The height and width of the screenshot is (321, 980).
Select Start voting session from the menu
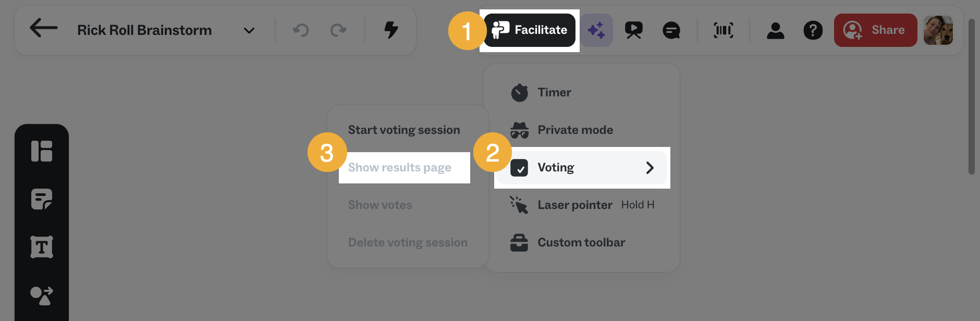click(x=404, y=129)
